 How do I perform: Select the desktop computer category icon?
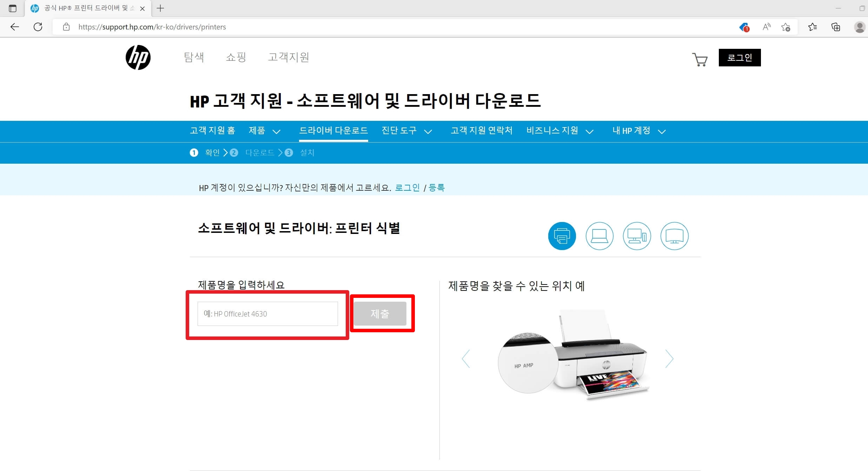pyautogui.click(x=637, y=236)
